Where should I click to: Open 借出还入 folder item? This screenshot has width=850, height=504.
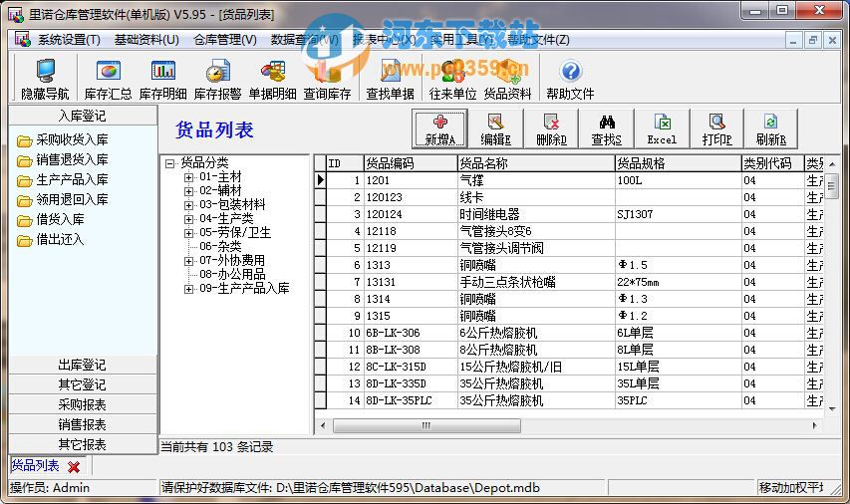point(51,240)
